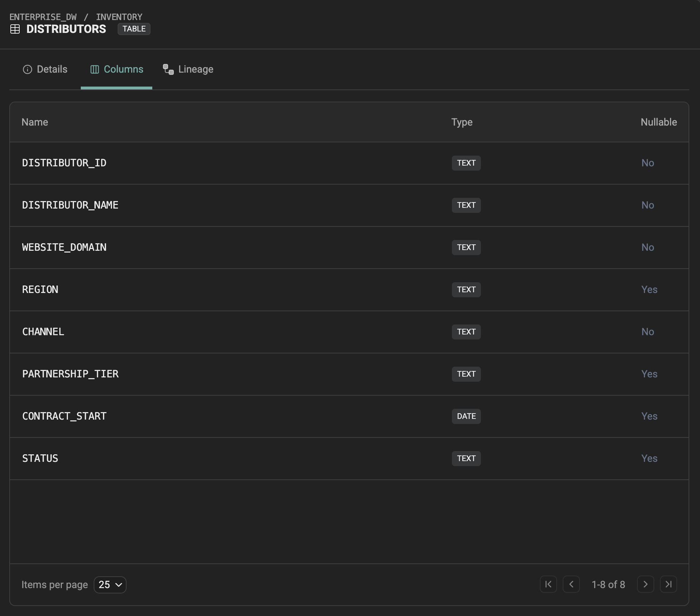Click the Details tab info icon

[x=27, y=69]
